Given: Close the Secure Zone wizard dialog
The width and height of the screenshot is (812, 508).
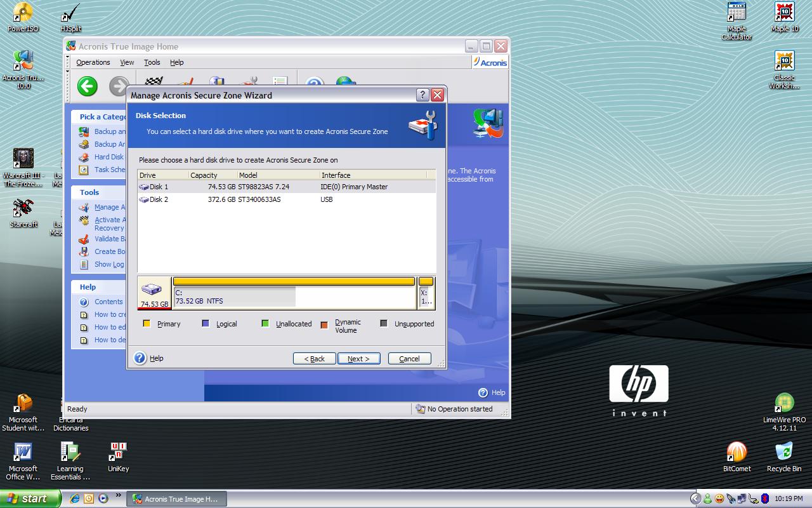Looking at the screenshot, I should [438, 95].
